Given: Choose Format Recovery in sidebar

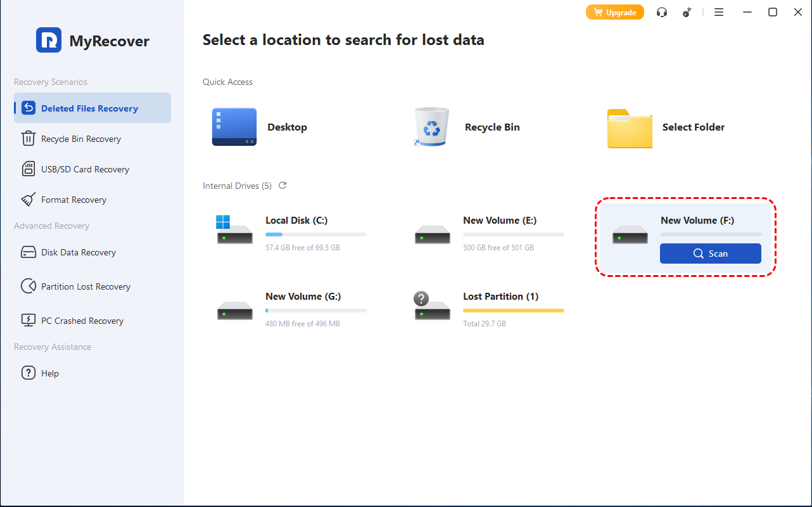Looking at the screenshot, I should pos(92,200).
